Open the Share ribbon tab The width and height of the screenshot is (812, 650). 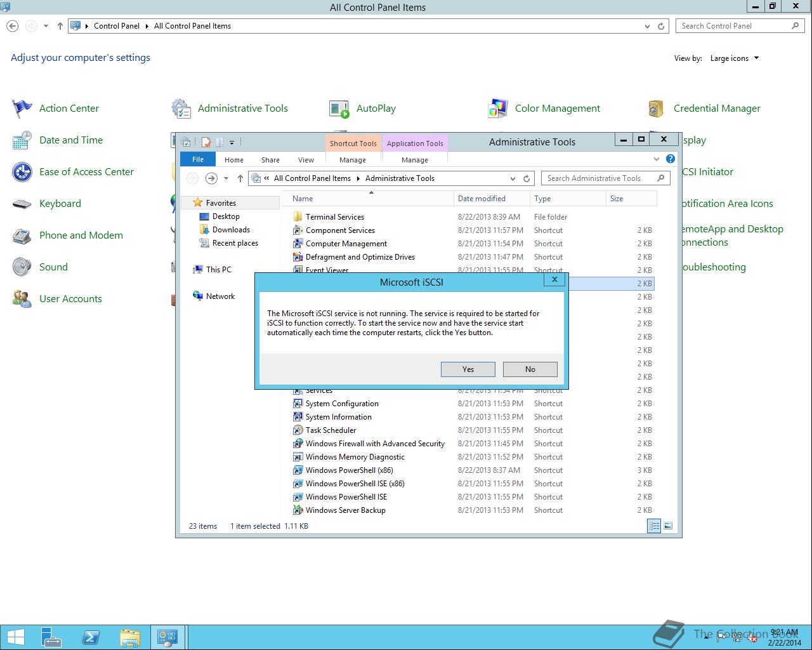(x=270, y=160)
